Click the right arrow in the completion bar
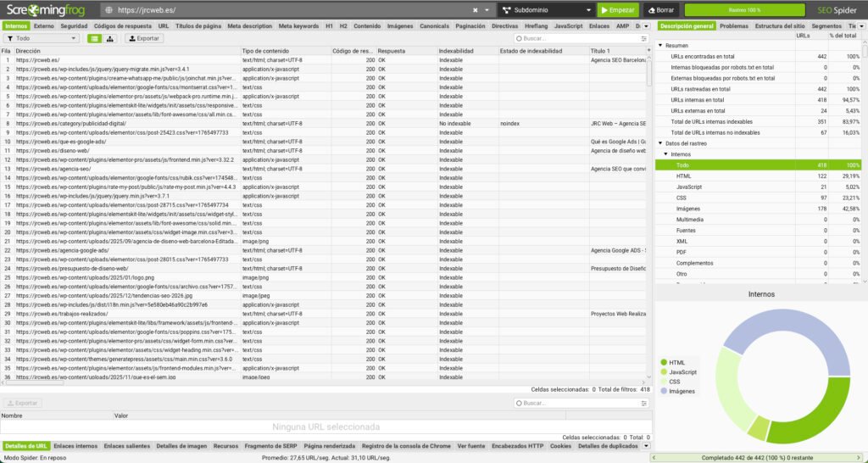Viewport: 868px width, 463px height. click(859, 458)
